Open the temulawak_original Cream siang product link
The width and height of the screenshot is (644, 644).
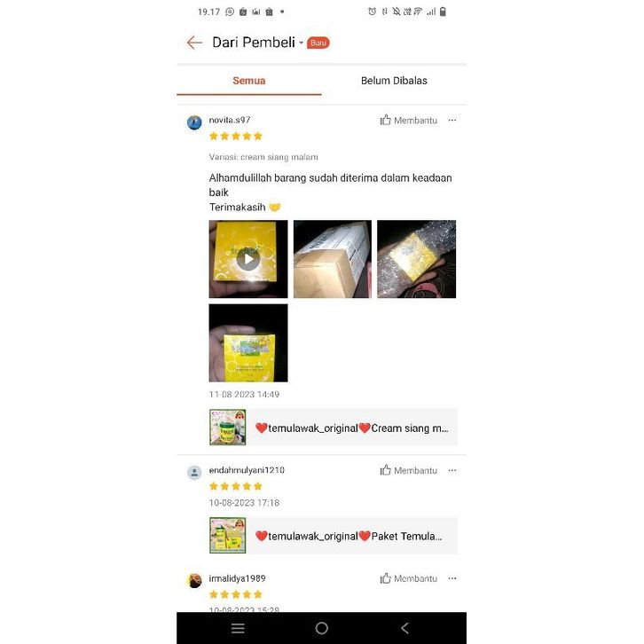pos(334,428)
